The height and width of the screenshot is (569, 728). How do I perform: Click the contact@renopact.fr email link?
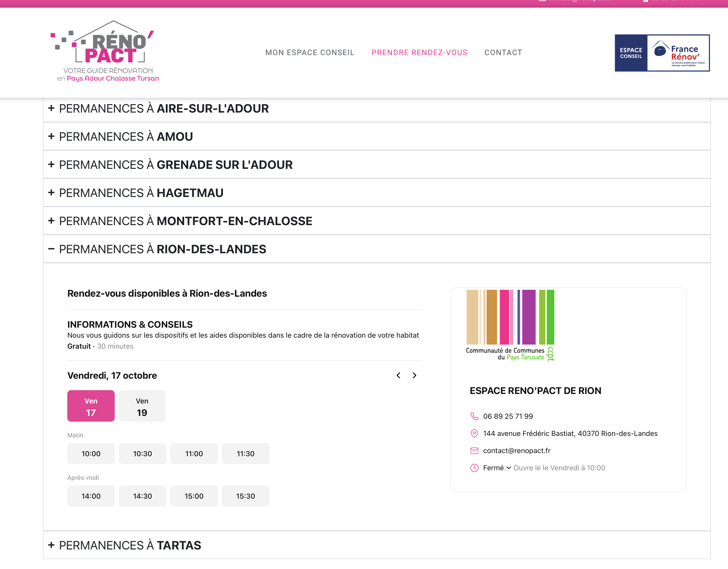[x=516, y=451]
